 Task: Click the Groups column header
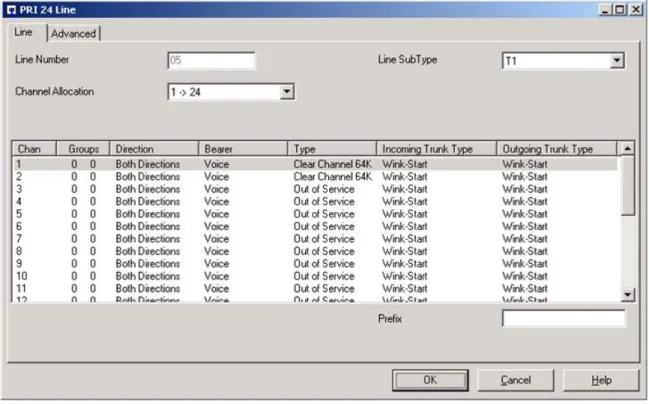pos(83,149)
